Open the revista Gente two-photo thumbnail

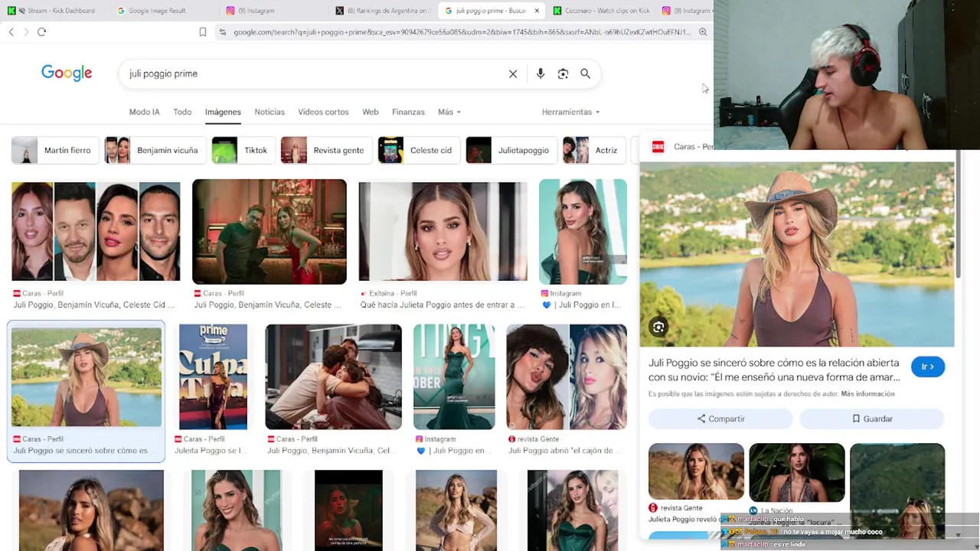[x=567, y=377]
